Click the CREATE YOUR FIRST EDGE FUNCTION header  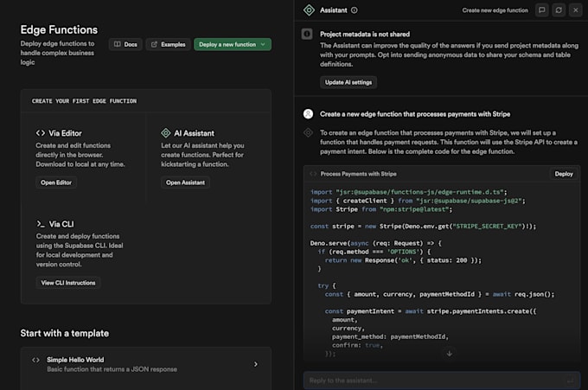pos(84,101)
